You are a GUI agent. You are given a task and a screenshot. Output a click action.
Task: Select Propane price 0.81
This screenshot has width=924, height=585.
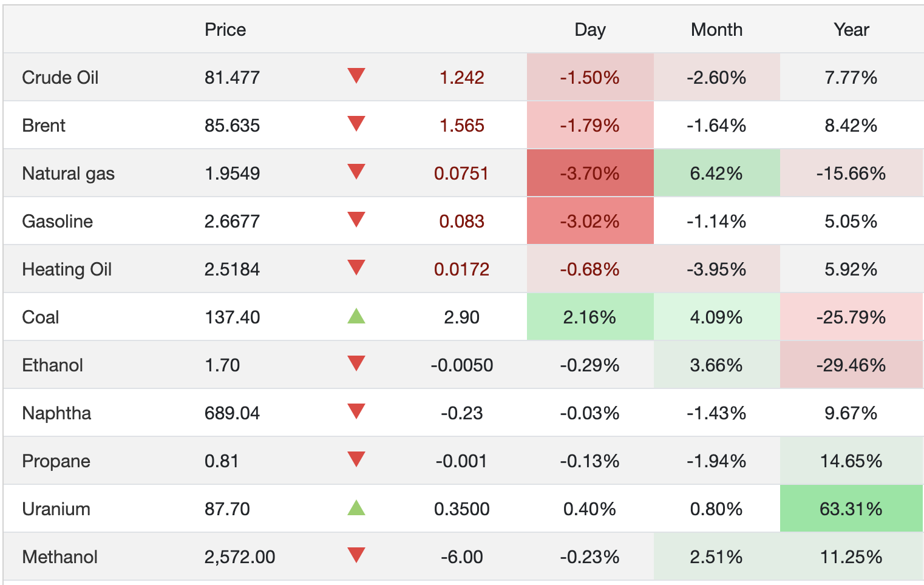tap(221, 461)
